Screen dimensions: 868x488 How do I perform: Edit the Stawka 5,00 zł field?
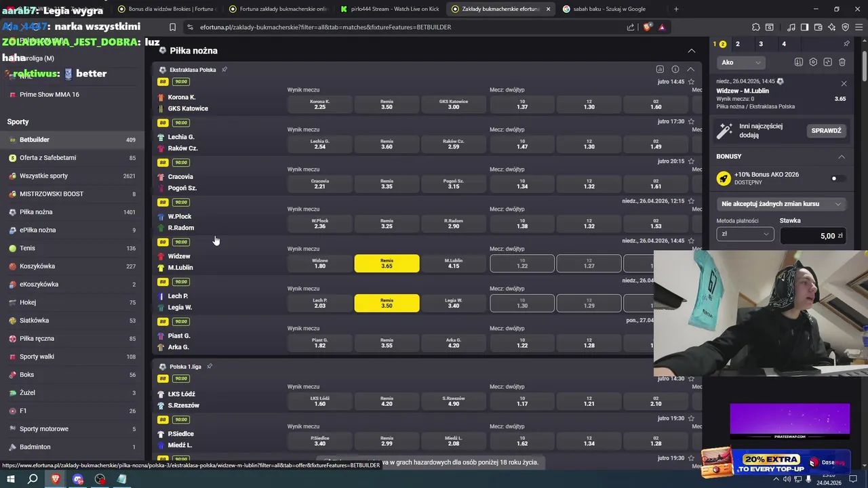coord(812,236)
